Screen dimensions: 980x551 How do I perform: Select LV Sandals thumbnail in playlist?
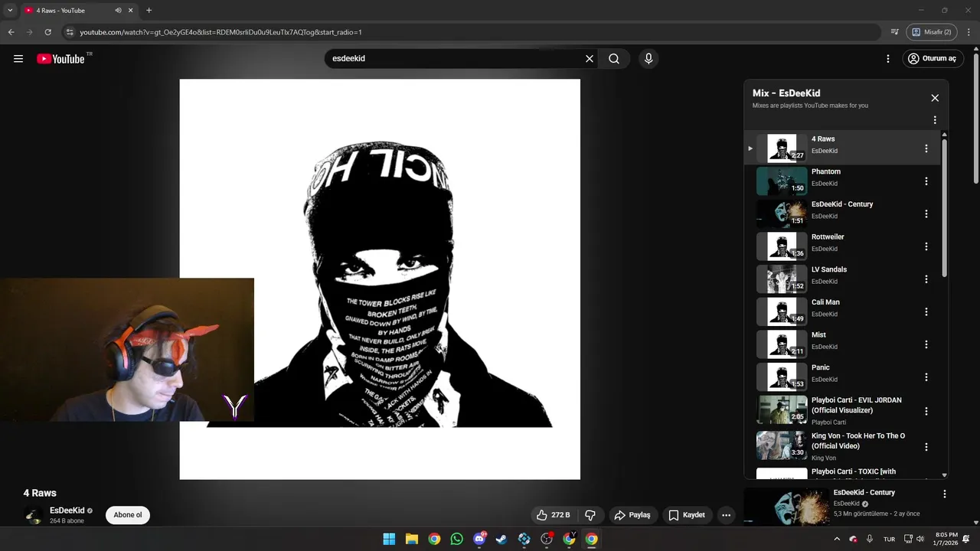[x=782, y=279]
